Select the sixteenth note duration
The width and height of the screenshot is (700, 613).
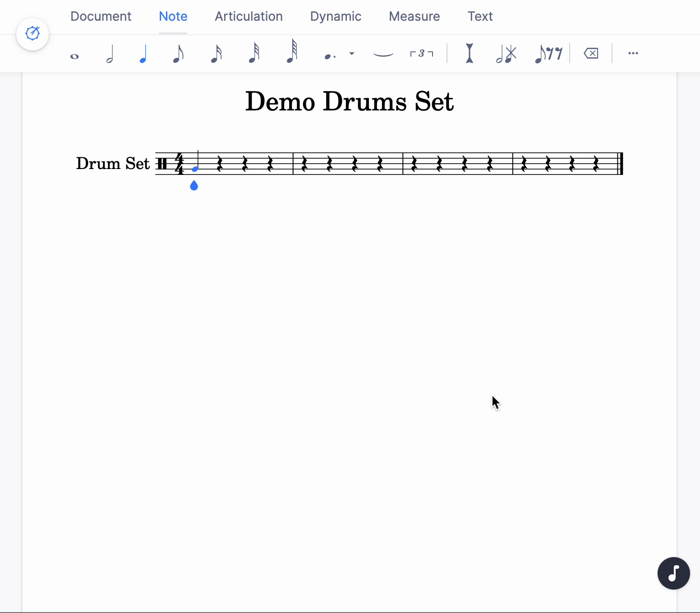(216, 53)
